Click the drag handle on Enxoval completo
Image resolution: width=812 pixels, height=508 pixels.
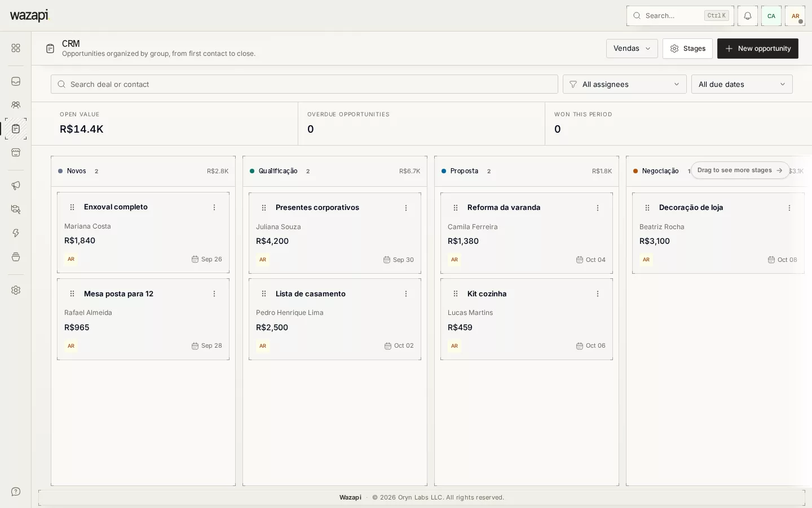72,207
